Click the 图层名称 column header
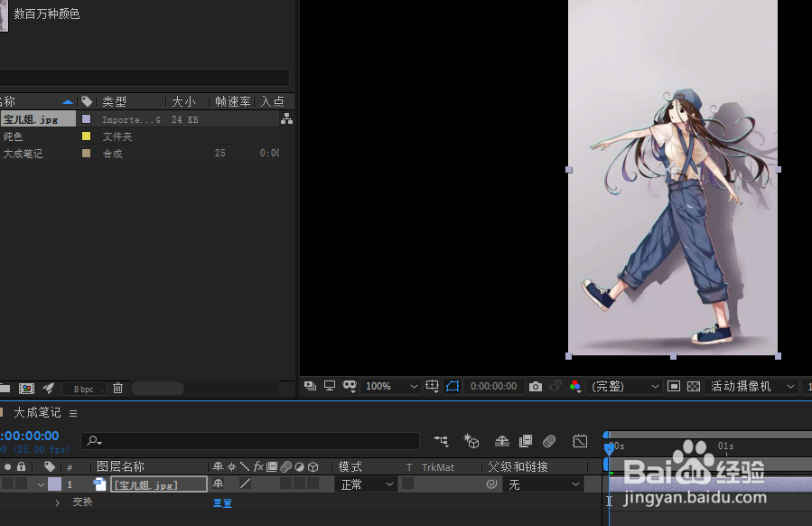 tap(121, 466)
